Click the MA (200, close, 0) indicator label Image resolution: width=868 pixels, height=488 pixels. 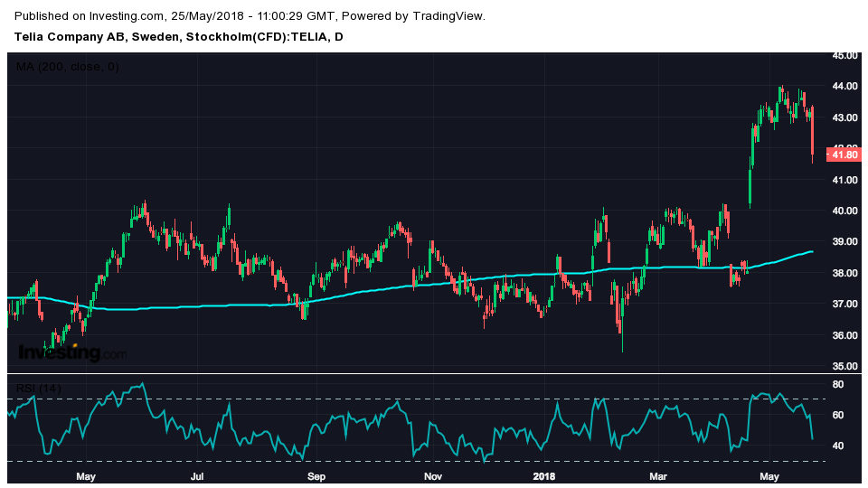click(68, 67)
